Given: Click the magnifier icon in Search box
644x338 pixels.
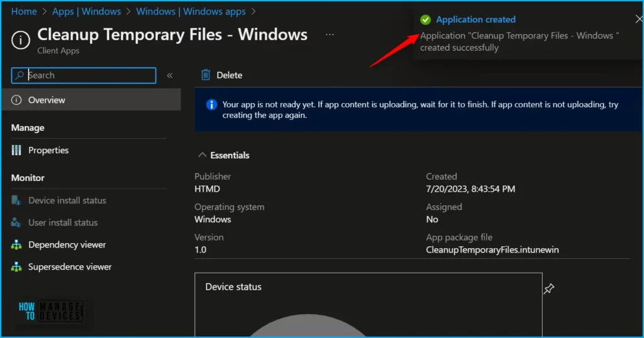Looking at the screenshot, I should (19, 75).
